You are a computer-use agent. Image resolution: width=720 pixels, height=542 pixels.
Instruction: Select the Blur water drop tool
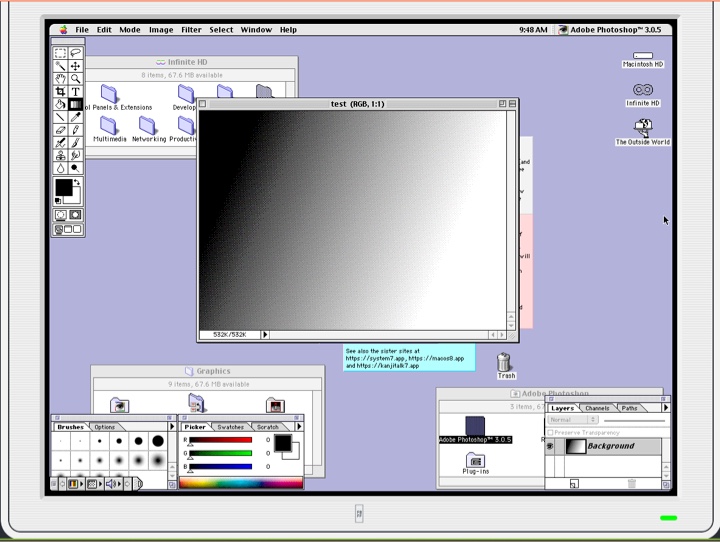(60, 168)
